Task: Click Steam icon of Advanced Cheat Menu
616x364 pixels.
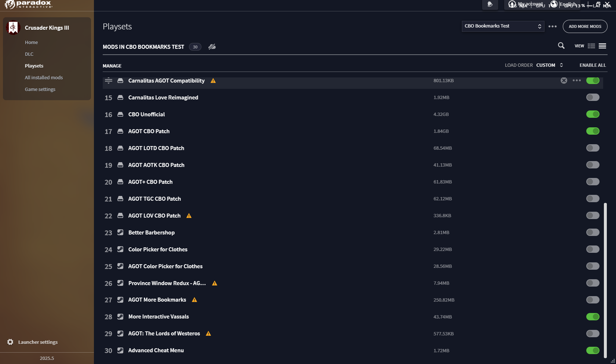Action: point(120,350)
